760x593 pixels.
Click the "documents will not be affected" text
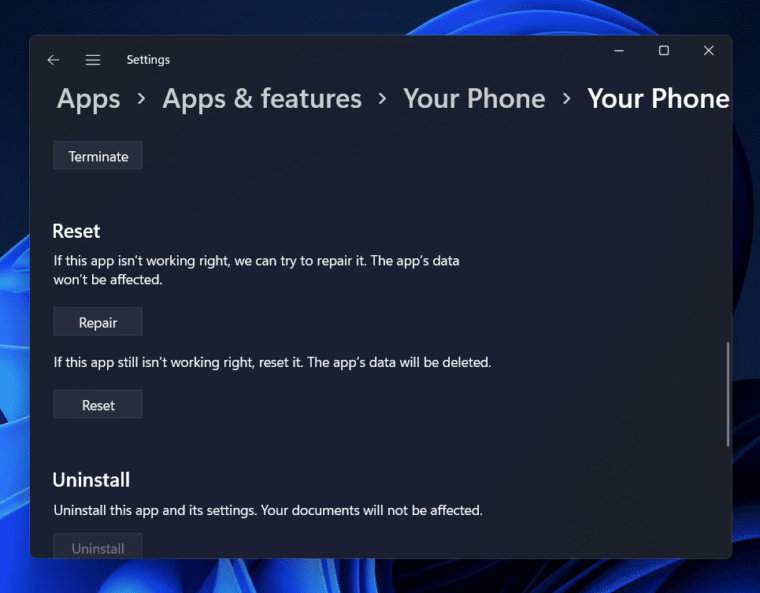pyautogui.click(x=387, y=511)
